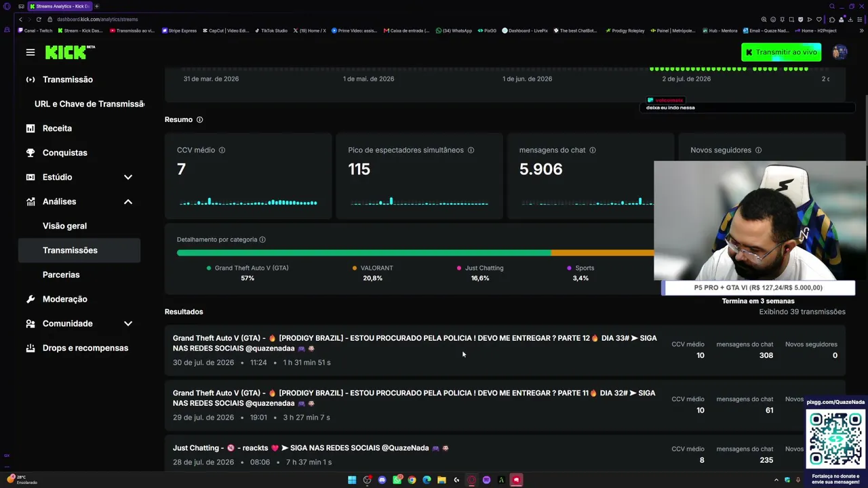Click the Drops e recompensas icon

[31, 348]
